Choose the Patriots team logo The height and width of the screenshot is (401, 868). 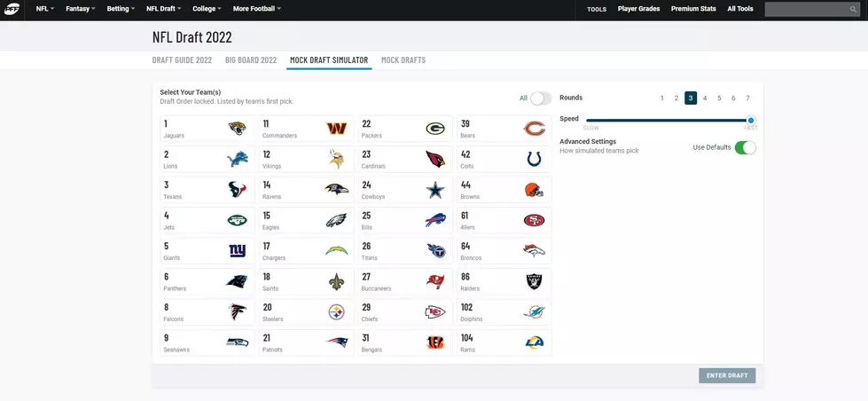click(336, 342)
